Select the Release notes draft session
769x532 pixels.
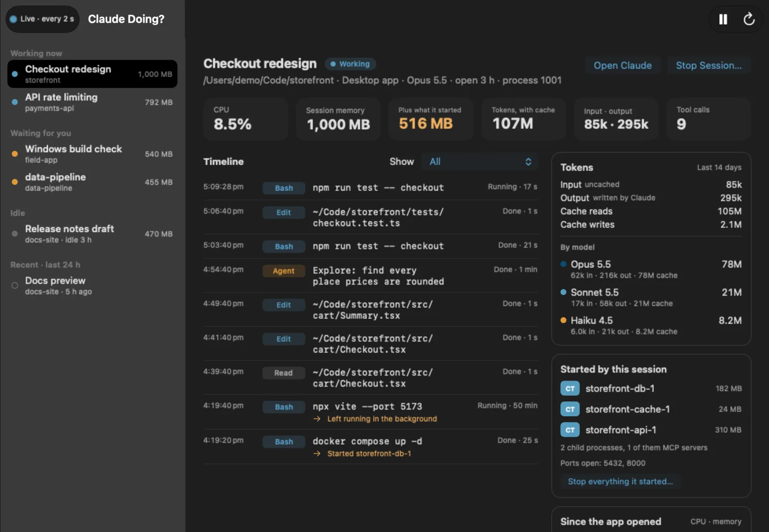tap(92, 234)
